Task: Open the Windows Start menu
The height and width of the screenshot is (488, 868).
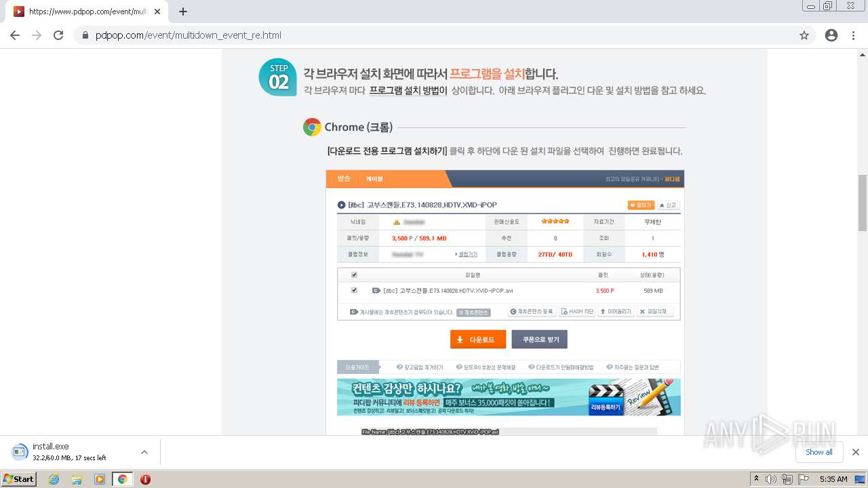Action: 18,479
